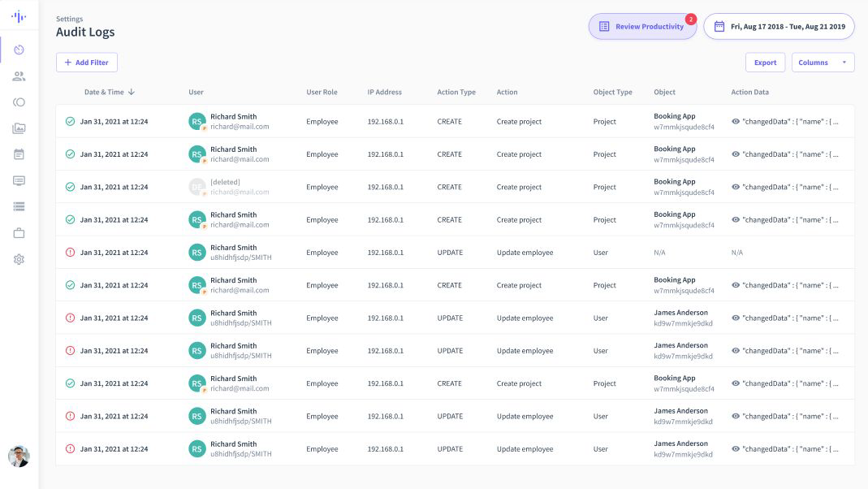The height and width of the screenshot is (489, 868).
Task: Open the Columns dropdown
Action: (823, 63)
